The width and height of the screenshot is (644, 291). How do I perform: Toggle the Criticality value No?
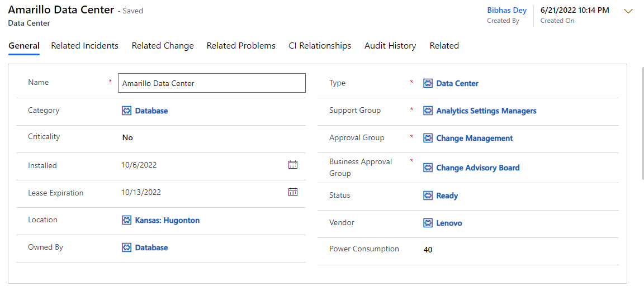[127, 137]
